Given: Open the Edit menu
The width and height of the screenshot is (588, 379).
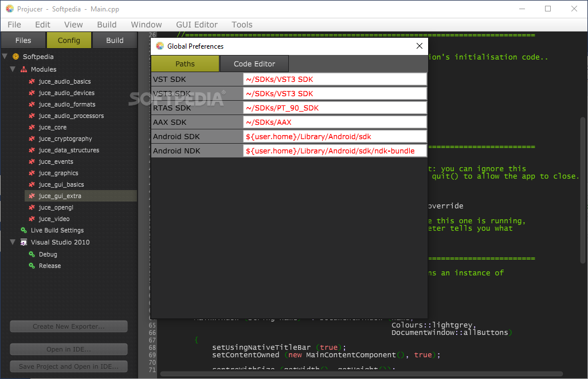Looking at the screenshot, I should tap(43, 25).
